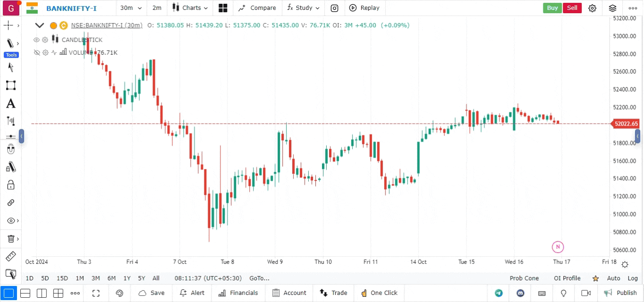This screenshot has width=644, height=302.
Task: Open the 30m timeframe dropdown
Action: point(131,8)
